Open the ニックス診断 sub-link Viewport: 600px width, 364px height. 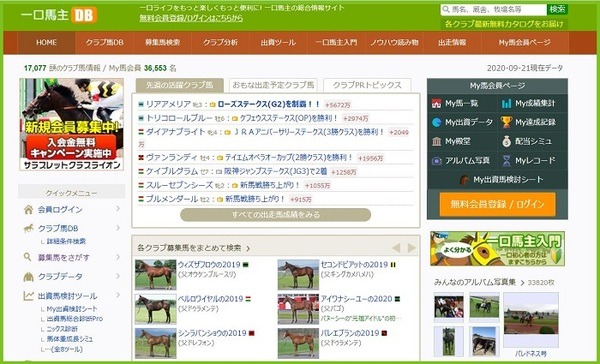point(62,329)
